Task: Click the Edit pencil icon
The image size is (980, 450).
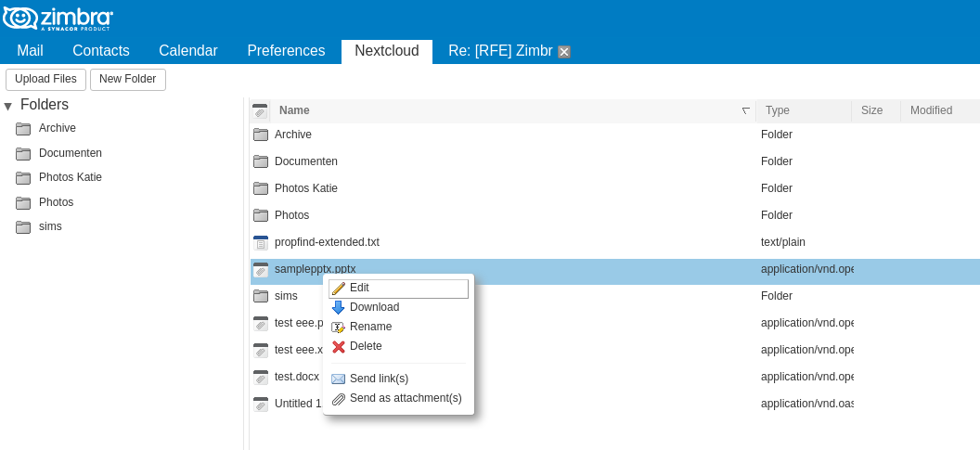Action: tap(338, 289)
